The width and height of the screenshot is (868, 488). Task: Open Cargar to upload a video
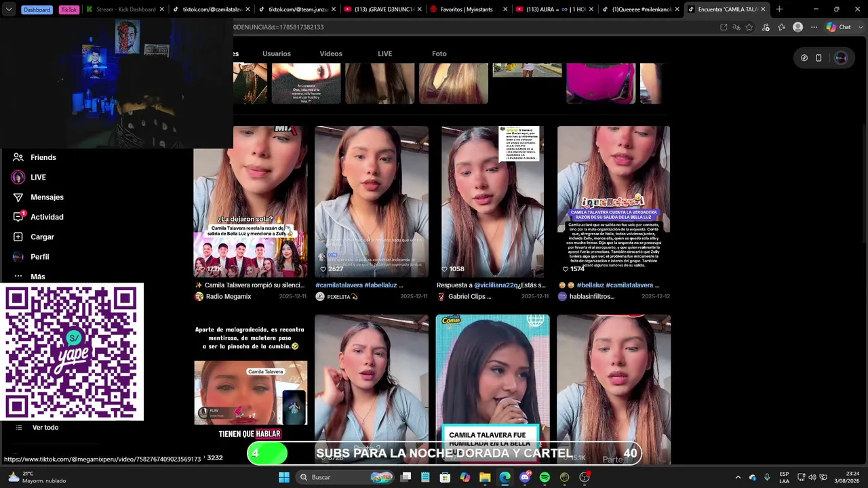pyautogui.click(x=33, y=237)
